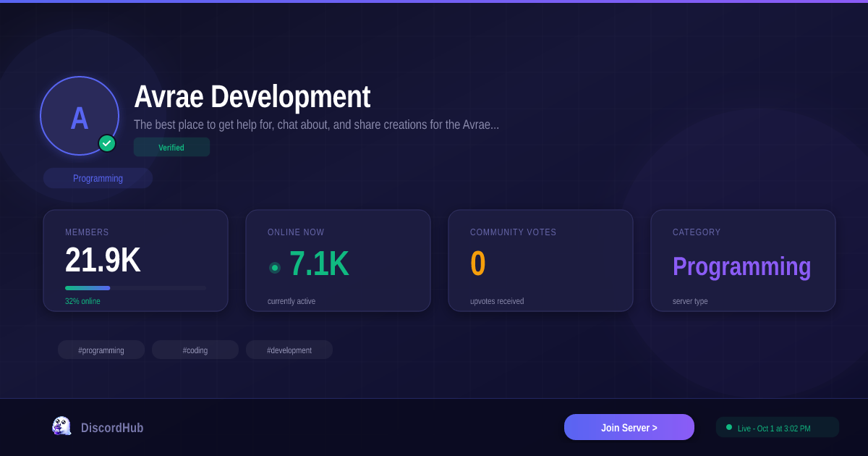
Task: Click the Avrae Development server avatar
Action: point(80,116)
